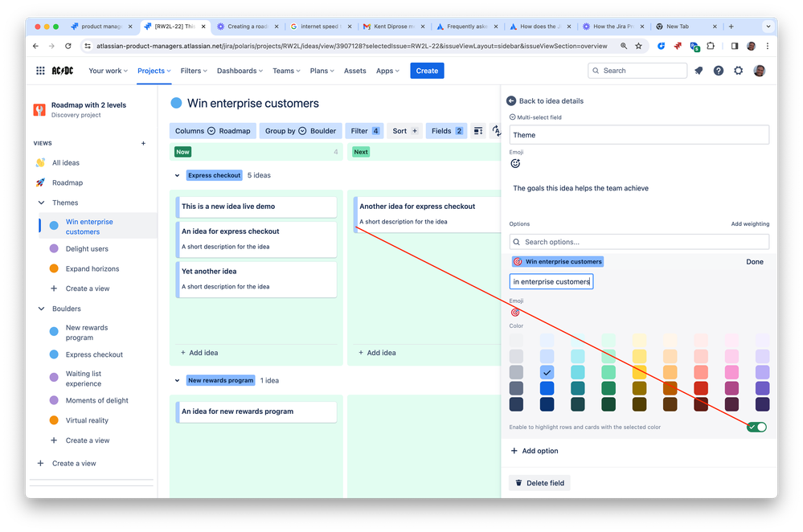Screen dimensions: 803x532
Task: Open the Filters dropdown
Action: click(194, 71)
